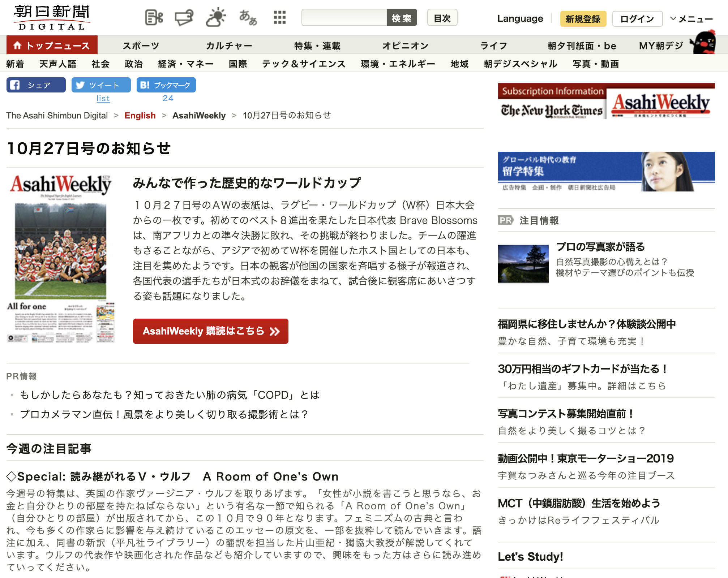Open the AsahiWeekly cover thumbnail
Image resolution: width=728 pixels, height=578 pixels.
61,259
